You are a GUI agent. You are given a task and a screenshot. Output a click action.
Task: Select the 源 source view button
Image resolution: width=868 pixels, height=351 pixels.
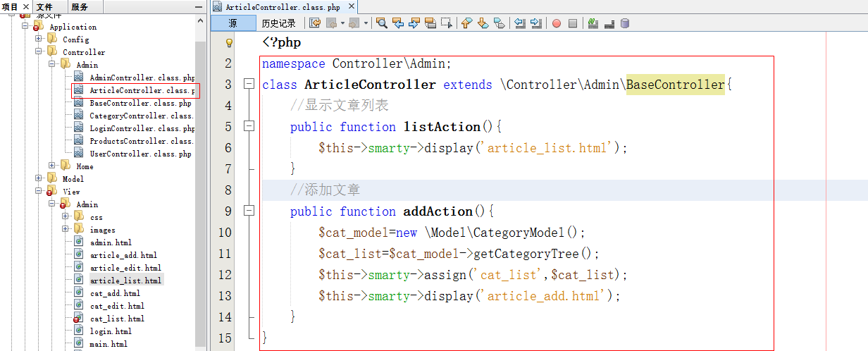233,23
